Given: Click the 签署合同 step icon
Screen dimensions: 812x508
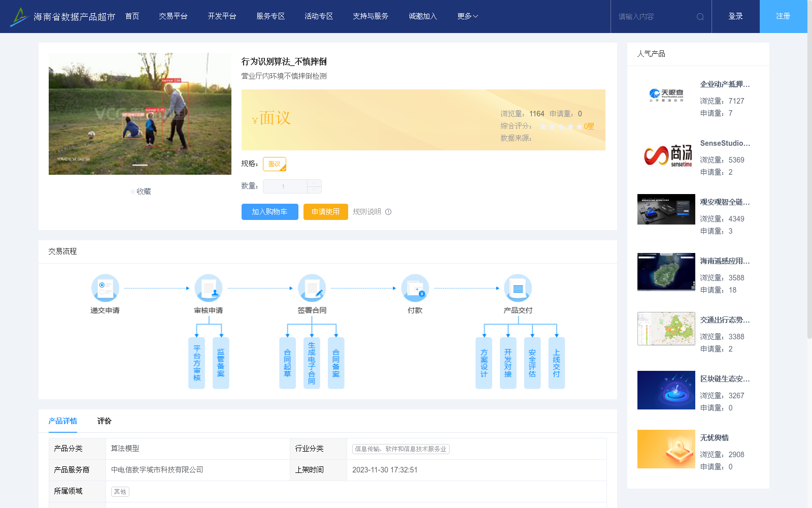Looking at the screenshot, I should (x=312, y=288).
